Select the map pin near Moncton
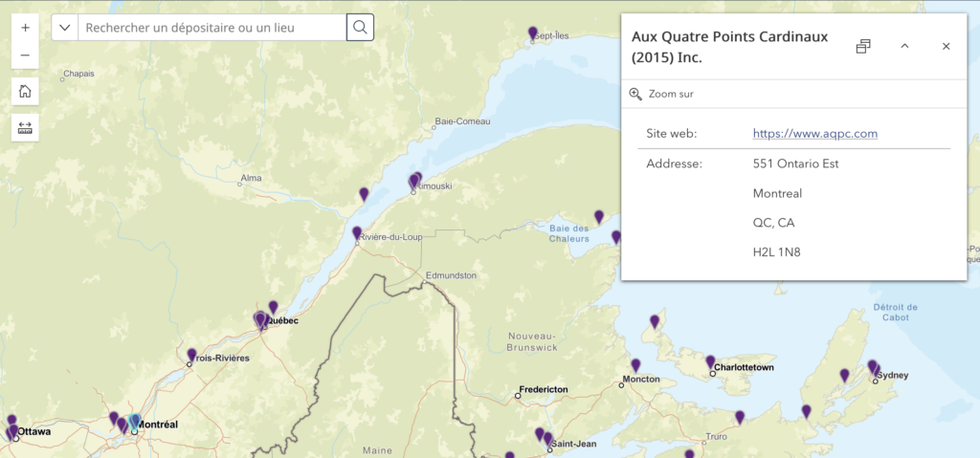This screenshot has width=980, height=458. [x=635, y=365]
